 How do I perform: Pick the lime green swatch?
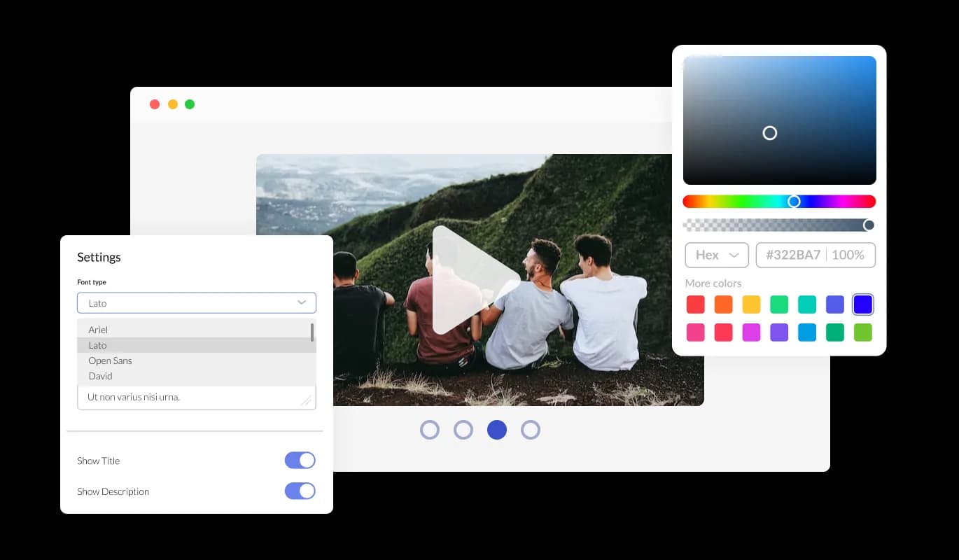coord(863,332)
